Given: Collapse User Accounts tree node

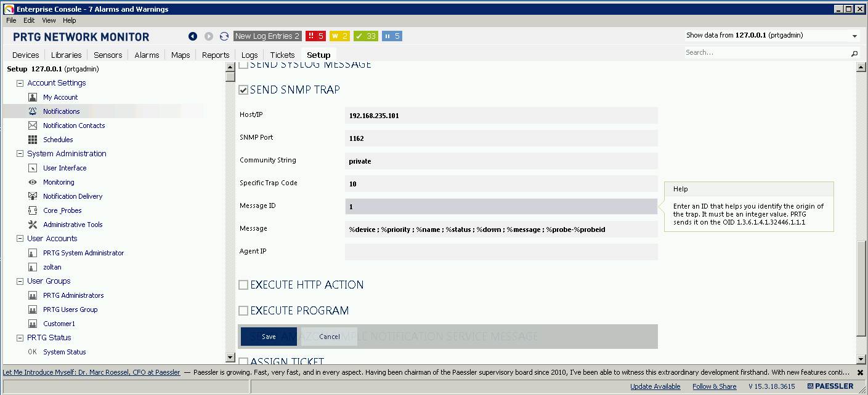Looking at the screenshot, I should (x=20, y=239).
